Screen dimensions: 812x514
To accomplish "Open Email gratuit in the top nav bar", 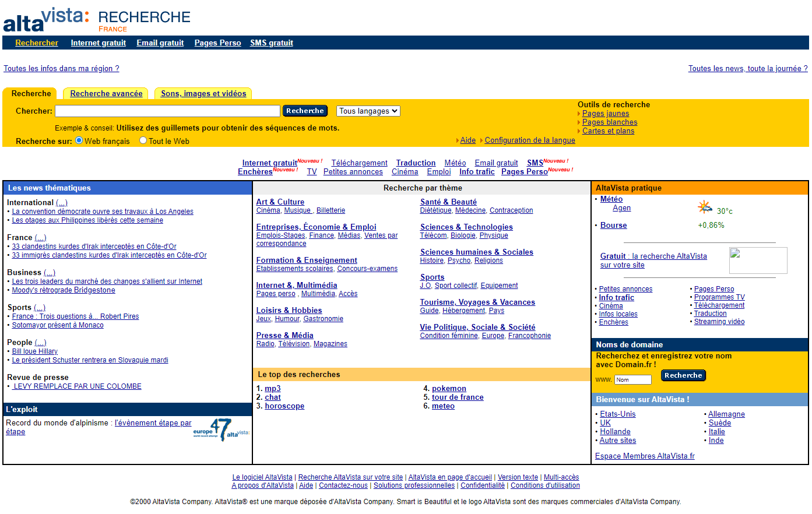I will tap(160, 43).
